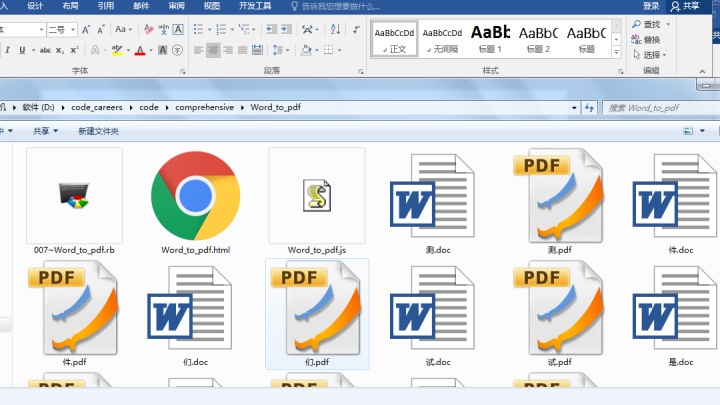720x405 pixels.
Task: Click the Bullets list icon
Action: click(198, 29)
